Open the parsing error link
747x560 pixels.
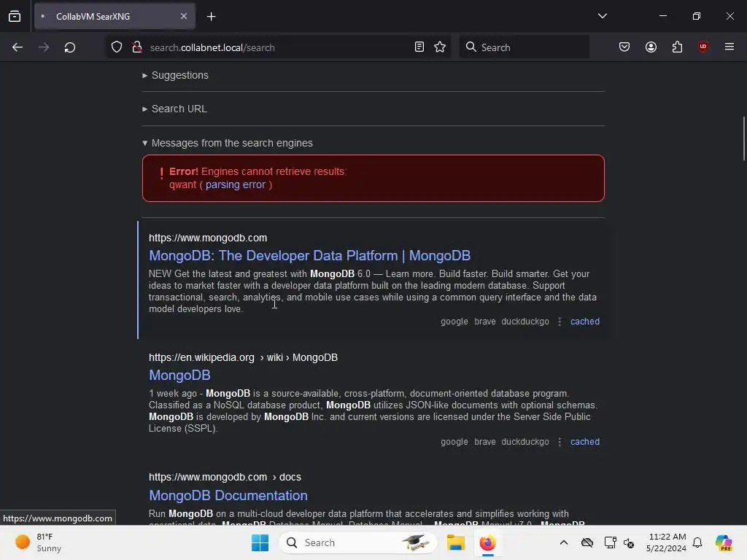236,184
